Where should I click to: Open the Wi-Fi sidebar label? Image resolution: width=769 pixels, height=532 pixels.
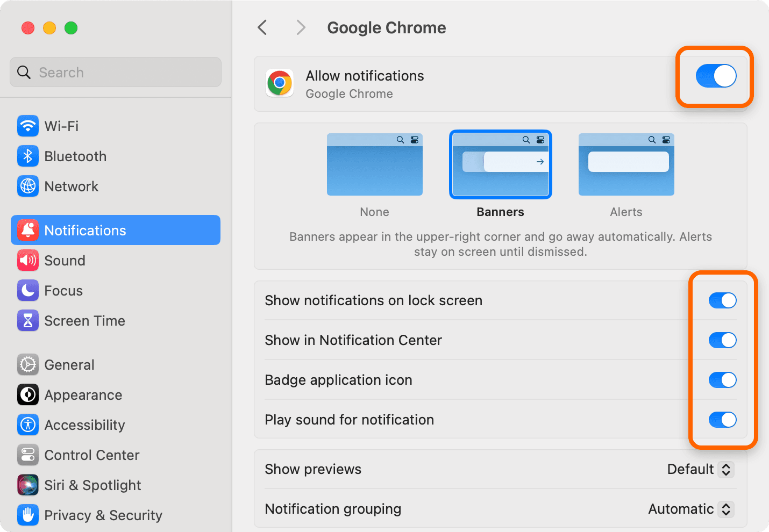click(x=61, y=126)
